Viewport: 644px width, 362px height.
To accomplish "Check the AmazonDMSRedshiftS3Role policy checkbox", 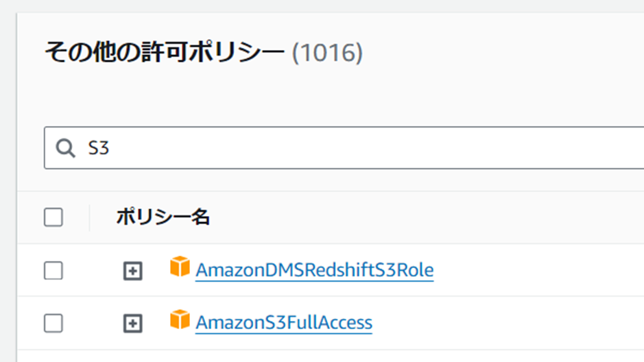I will tap(53, 271).
